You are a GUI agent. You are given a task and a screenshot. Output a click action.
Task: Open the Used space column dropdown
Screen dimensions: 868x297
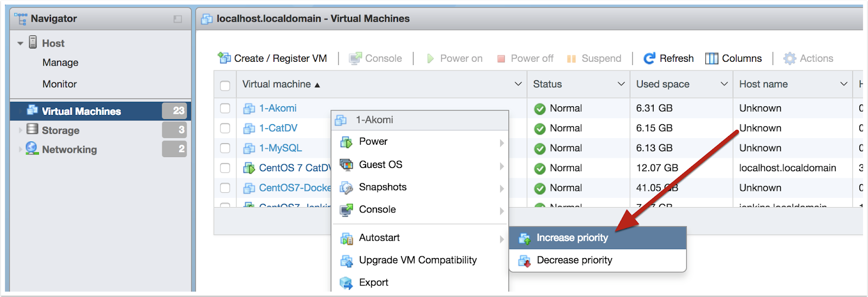[x=724, y=84]
